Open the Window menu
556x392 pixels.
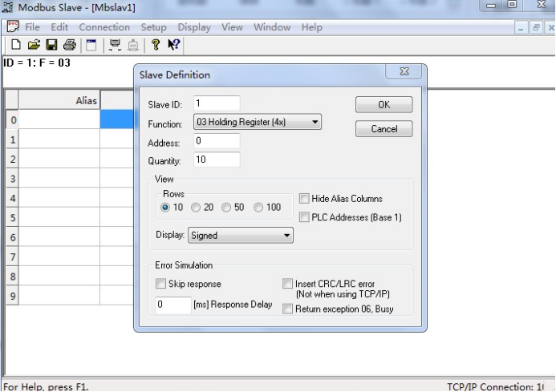(272, 27)
